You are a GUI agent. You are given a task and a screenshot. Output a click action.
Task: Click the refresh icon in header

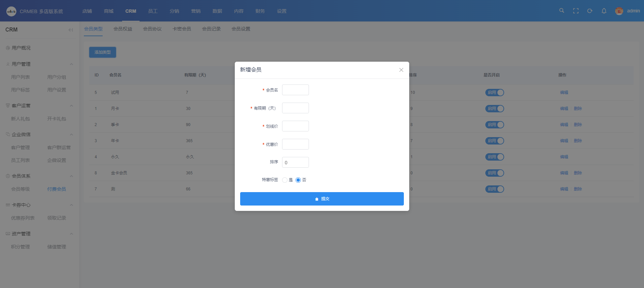590,11
